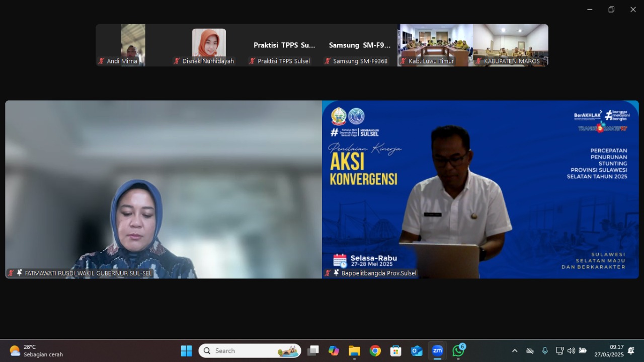The height and width of the screenshot is (362, 644).
Task: Show hidden icons in the system tray
Action: [514, 351]
